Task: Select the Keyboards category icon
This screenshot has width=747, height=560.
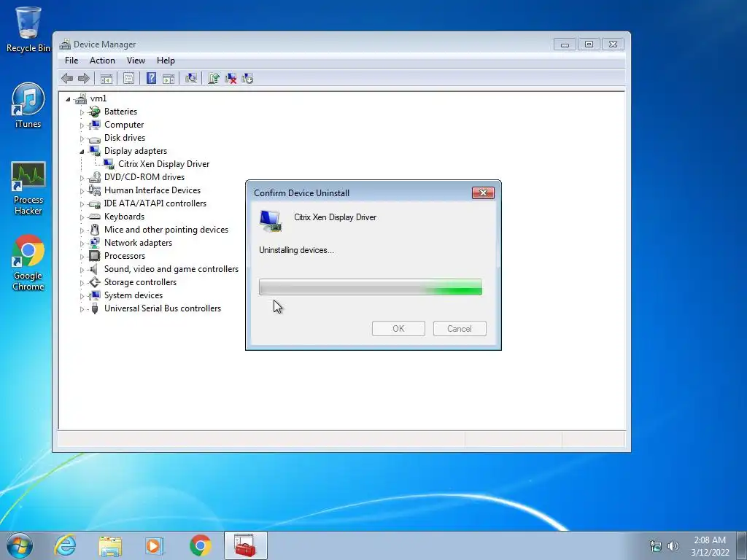Action: 95,217
